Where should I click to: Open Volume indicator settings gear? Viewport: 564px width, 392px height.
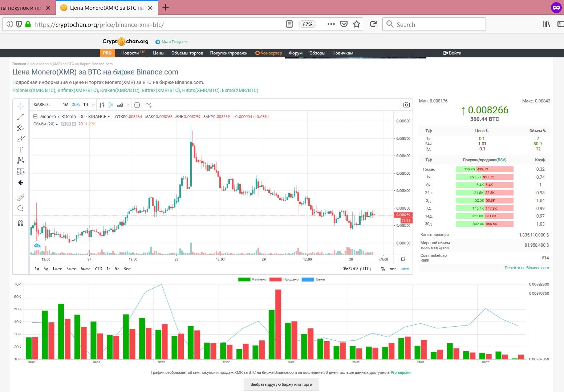(69, 124)
